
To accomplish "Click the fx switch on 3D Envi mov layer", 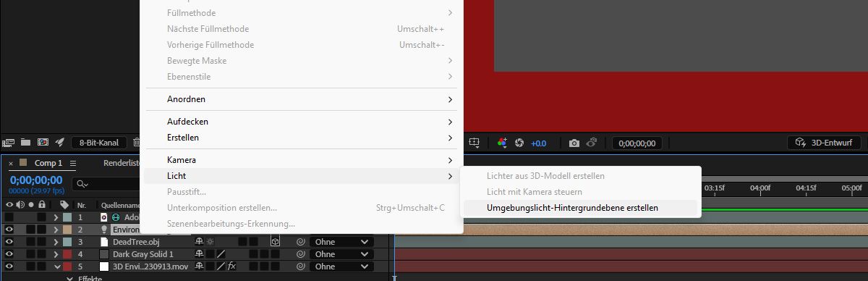I will [231, 267].
